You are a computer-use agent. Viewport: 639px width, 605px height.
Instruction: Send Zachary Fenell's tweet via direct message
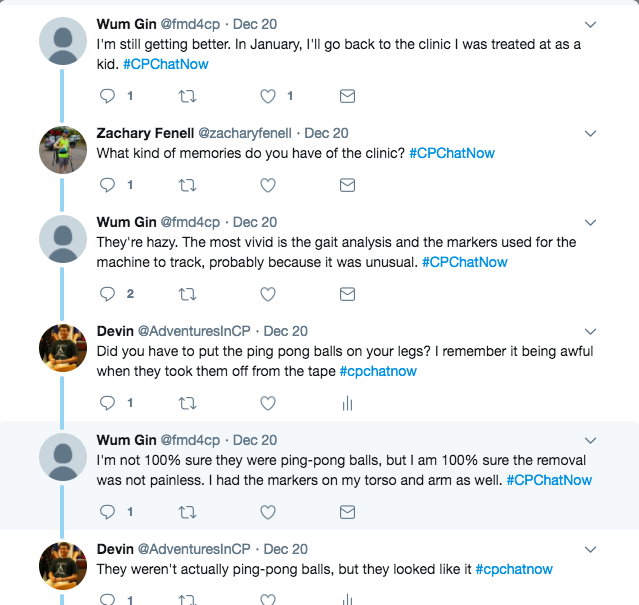(x=347, y=185)
